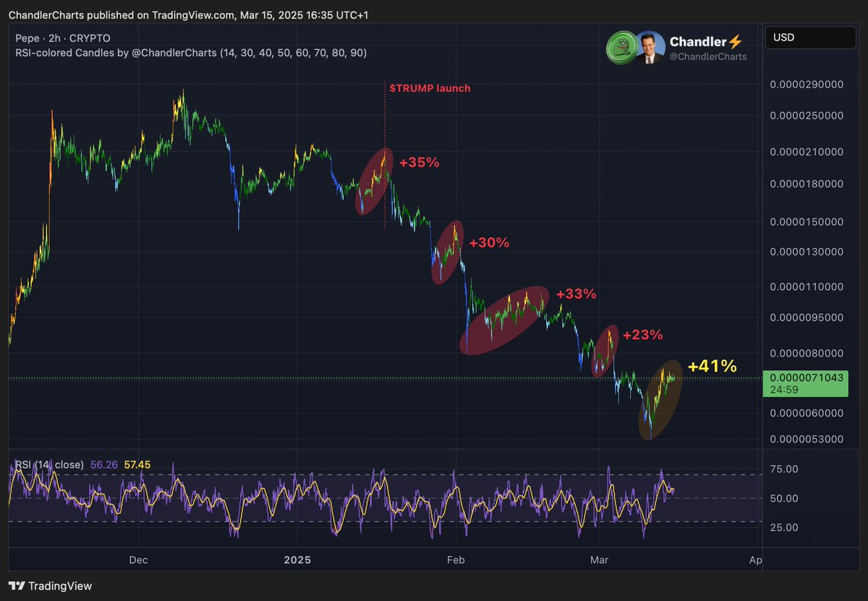Viewport: 868px width, 601px height.
Task: Click the RSI axis value 25.00
Action: (784, 527)
